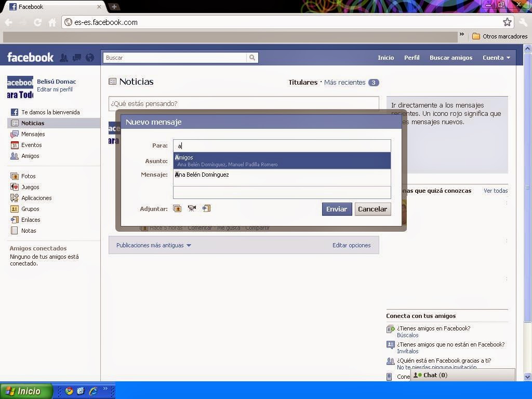
Task: Click Editar opciones link
Action: click(351, 245)
